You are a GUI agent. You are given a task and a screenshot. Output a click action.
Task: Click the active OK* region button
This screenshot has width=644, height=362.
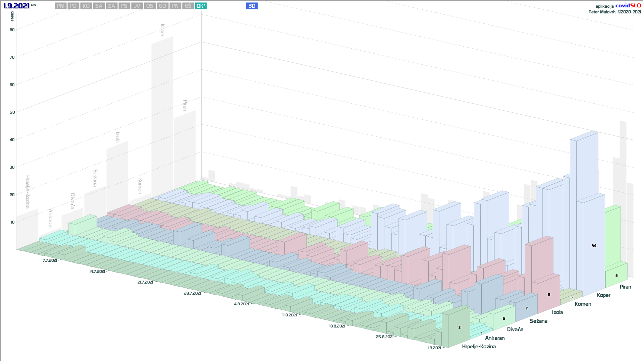point(201,6)
